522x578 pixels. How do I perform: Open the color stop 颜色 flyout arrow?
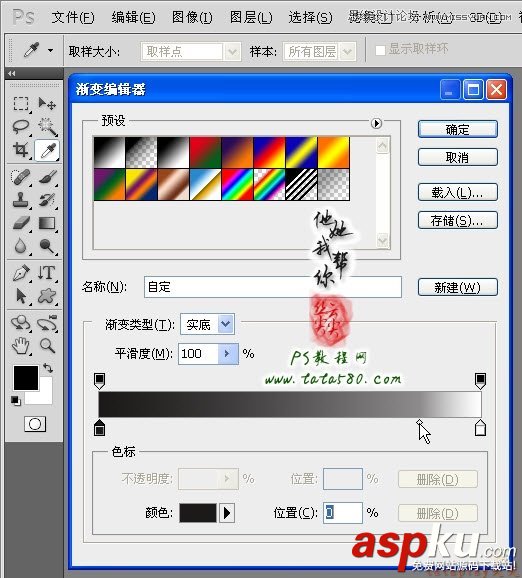(x=227, y=513)
